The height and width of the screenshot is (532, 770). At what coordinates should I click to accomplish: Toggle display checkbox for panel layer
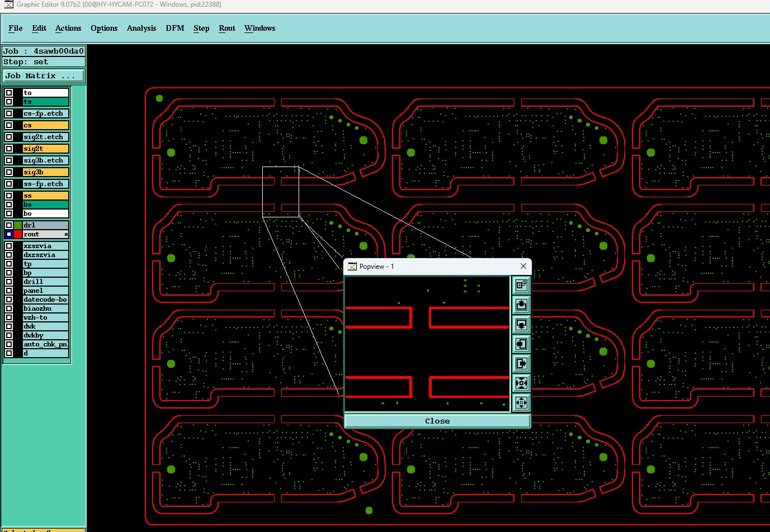point(9,291)
